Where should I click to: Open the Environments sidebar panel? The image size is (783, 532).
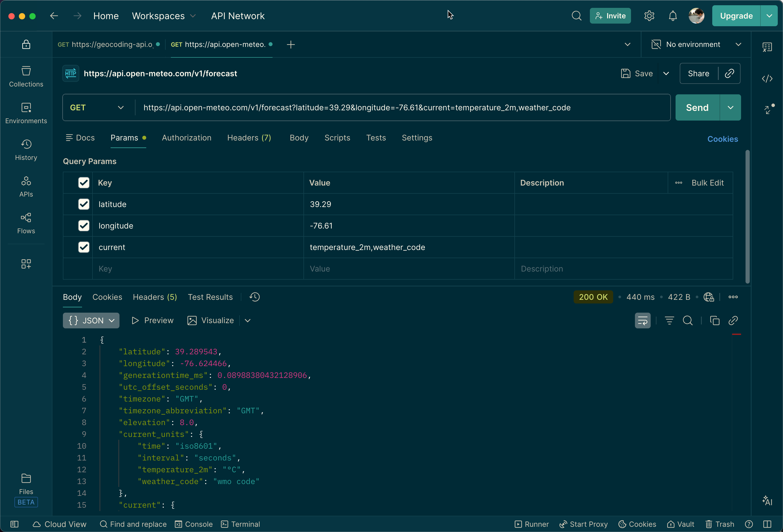coord(26,113)
